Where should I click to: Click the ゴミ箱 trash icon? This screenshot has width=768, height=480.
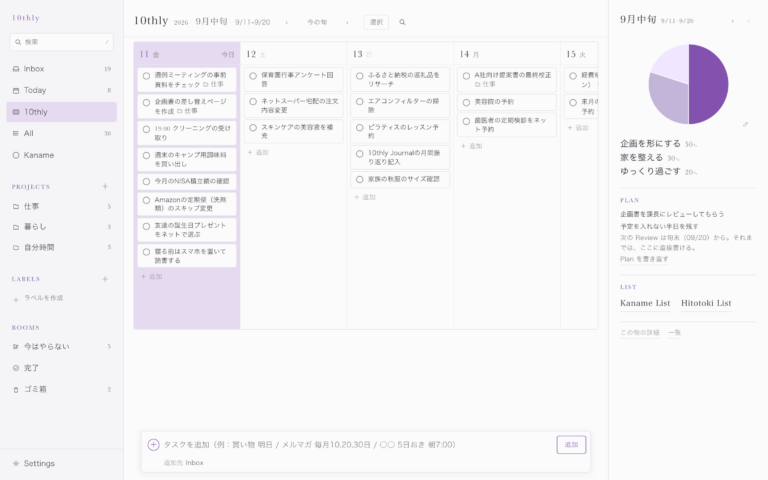16,389
